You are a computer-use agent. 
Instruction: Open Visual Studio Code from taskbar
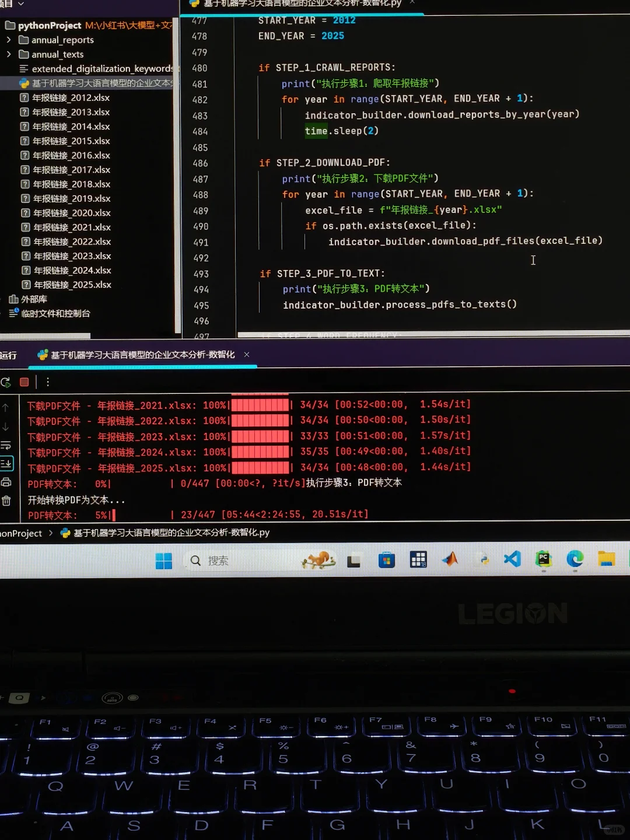[512, 559]
